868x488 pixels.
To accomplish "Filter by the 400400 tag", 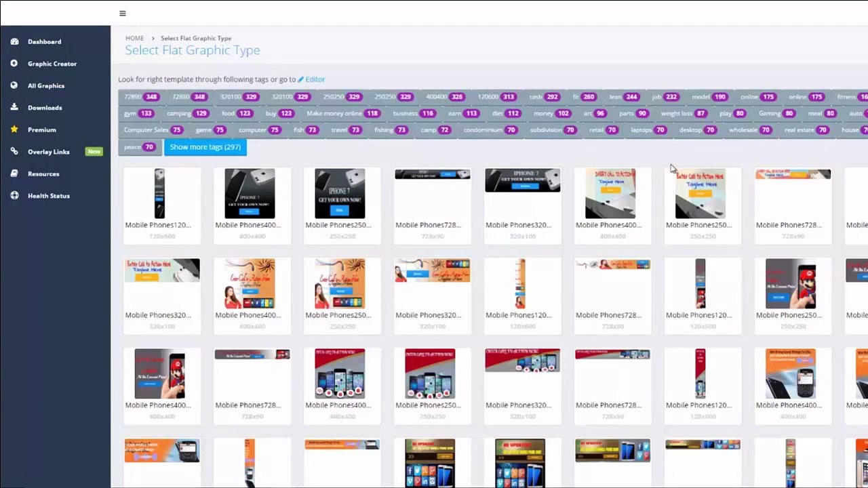I will click(x=444, y=97).
